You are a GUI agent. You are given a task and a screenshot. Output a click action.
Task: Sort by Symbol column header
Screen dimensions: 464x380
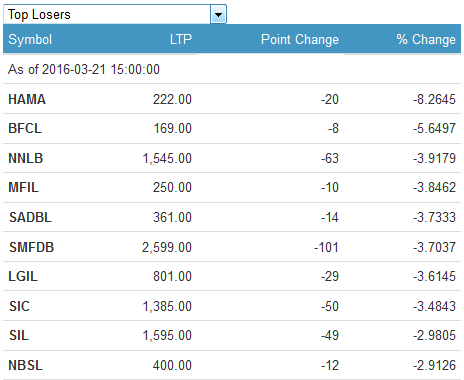pyautogui.click(x=30, y=39)
